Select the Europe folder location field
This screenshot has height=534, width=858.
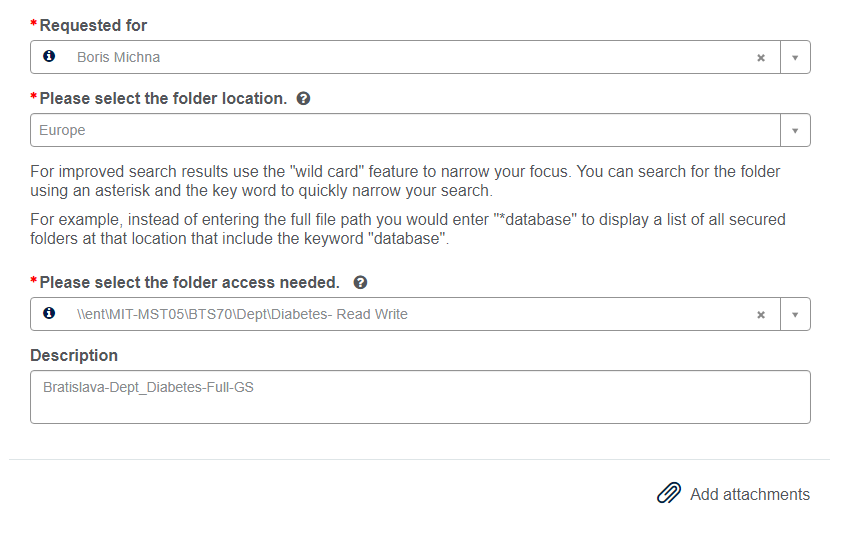click(x=400, y=130)
